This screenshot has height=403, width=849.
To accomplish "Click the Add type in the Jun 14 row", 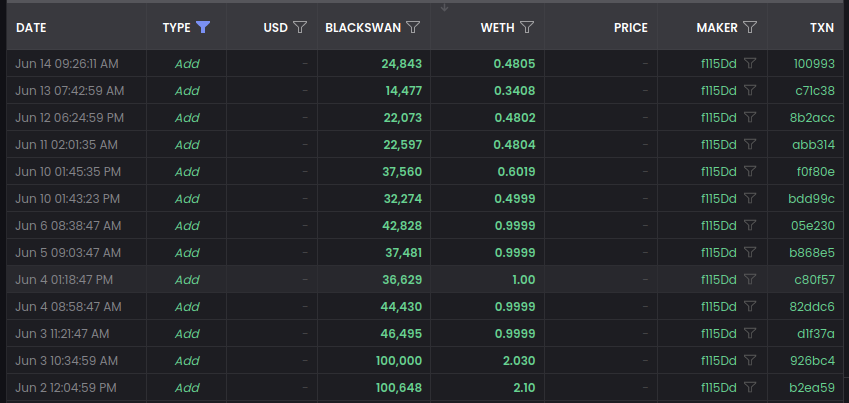I will pyautogui.click(x=187, y=64).
